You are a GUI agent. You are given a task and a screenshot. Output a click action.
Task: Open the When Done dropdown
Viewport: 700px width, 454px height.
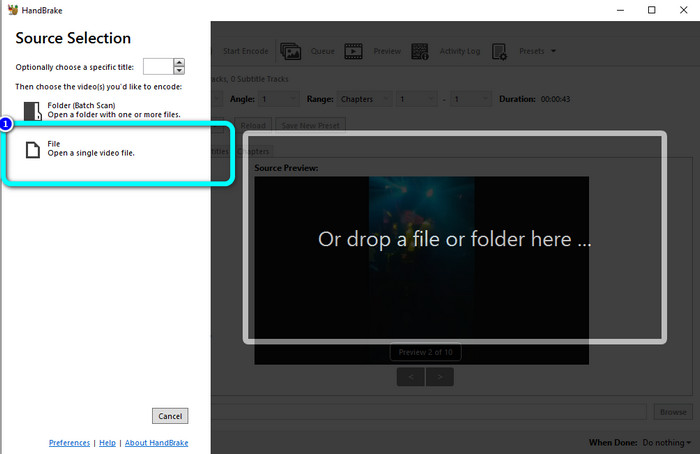(x=667, y=443)
